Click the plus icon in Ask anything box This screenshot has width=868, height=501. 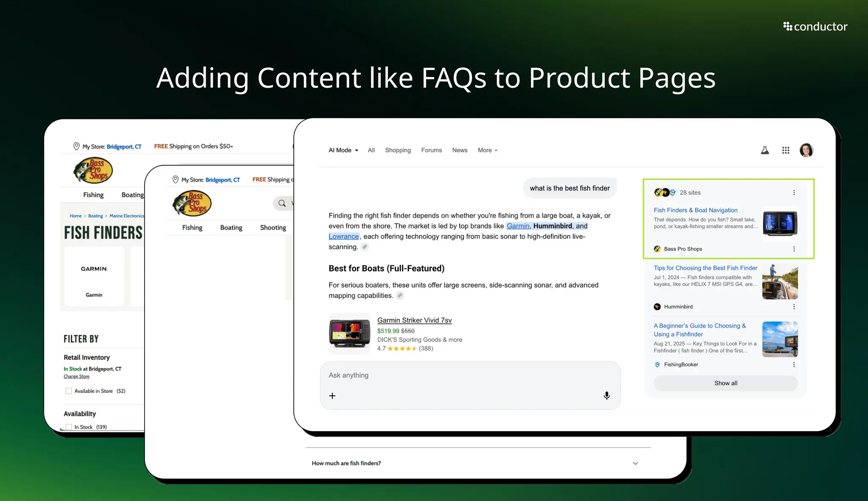click(332, 395)
